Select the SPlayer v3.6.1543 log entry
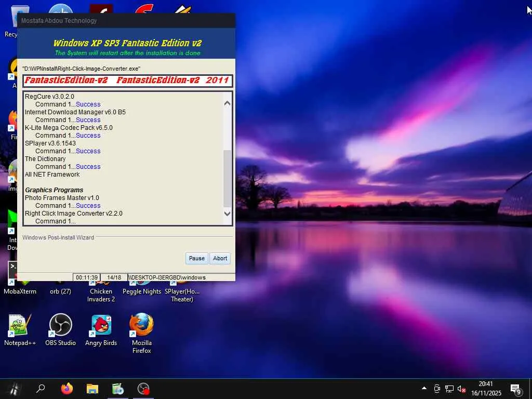The width and height of the screenshot is (532, 399). [50, 143]
